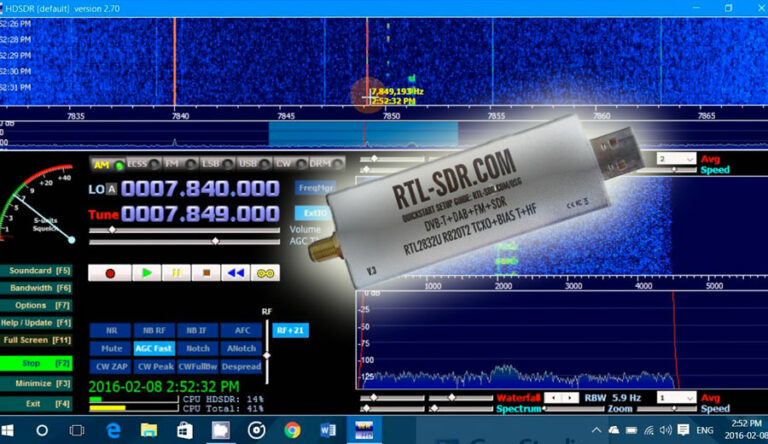Select ECSS demodulation mode
Image resolution: width=768 pixels, height=444 pixels.
pos(143,164)
